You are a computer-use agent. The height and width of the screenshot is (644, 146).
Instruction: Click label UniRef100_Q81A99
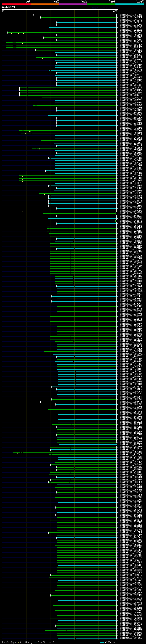pos(131,271)
